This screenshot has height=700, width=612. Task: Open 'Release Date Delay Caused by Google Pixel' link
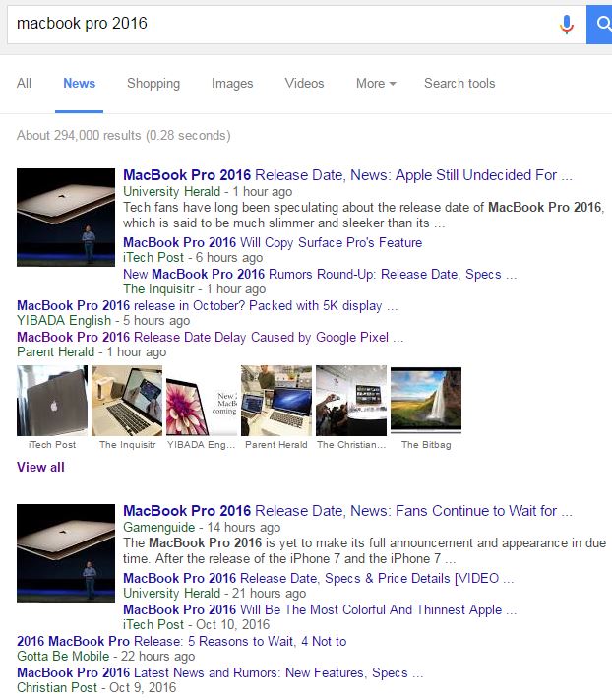point(211,337)
